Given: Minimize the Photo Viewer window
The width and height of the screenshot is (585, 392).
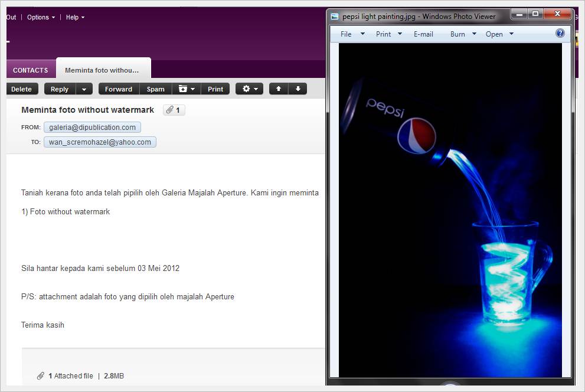Looking at the screenshot, I should (519, 14).
